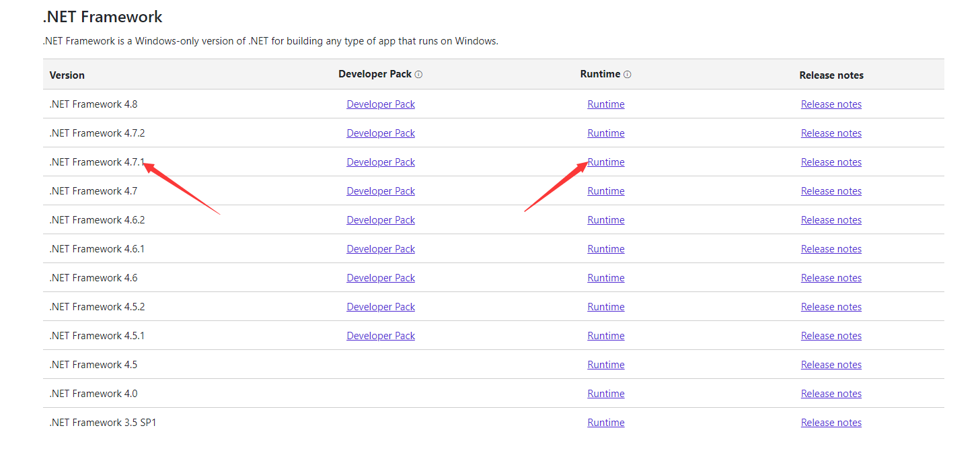Open Release notes in .NET Framework 4.6 row
The height and width of the screenshot is (459, 980).
coord(831,278)
